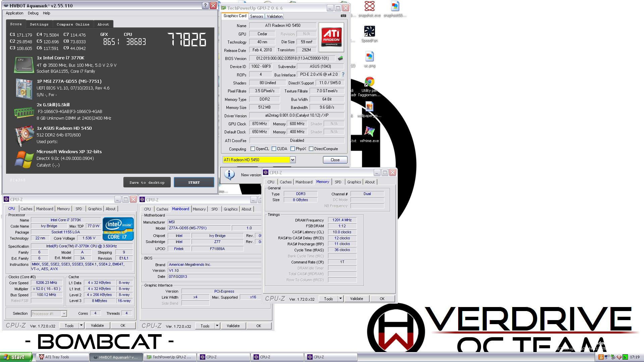
Task: Open the Sensors tab in GPU-Z
Action: click(x=257, y=16)
